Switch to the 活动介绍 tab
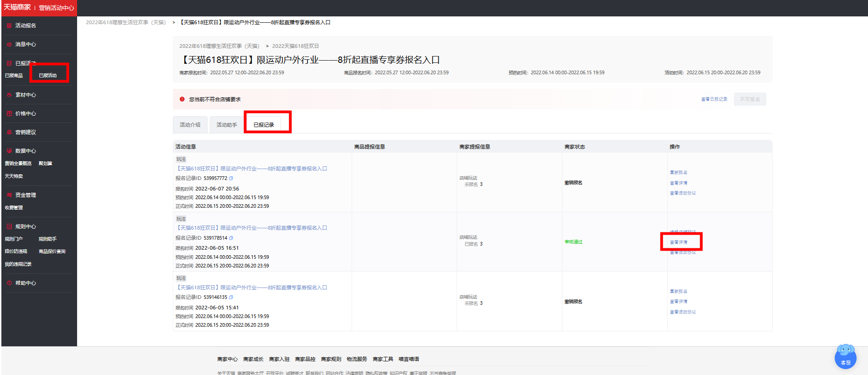Screen dimensions: 868x375 [x=190, y=125]
